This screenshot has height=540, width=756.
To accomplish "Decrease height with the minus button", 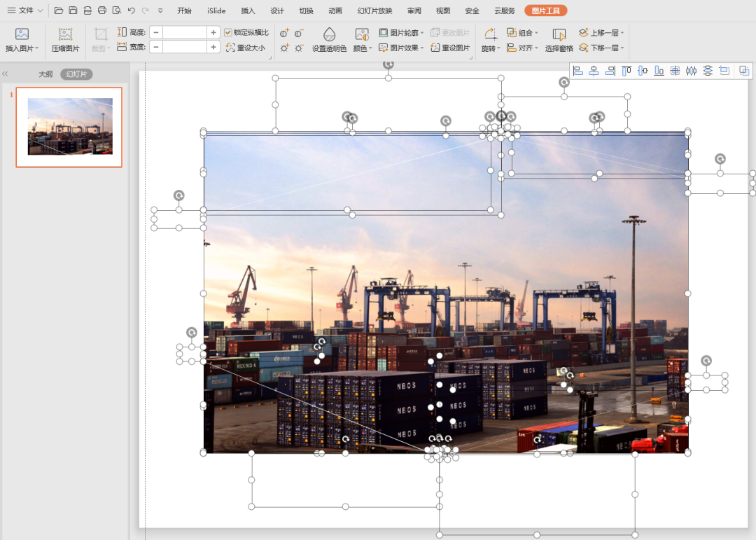I will click(x=155, y=32).
